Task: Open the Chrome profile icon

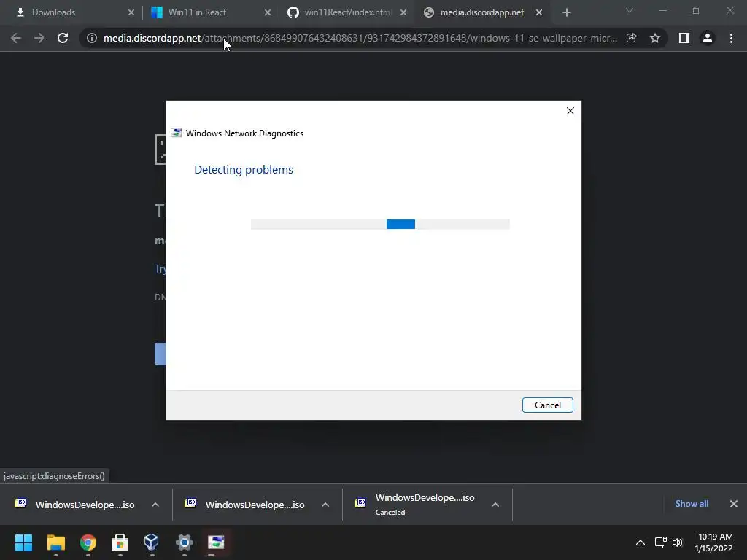Action: (x=708, y=38)
